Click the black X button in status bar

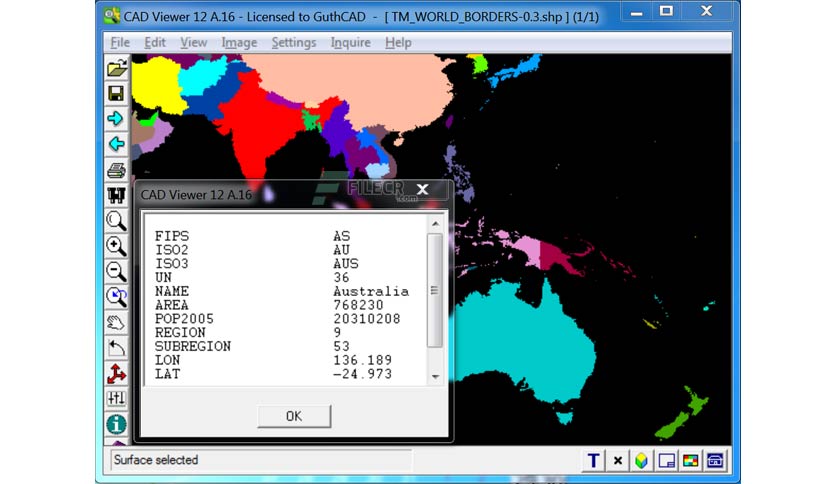[x=618, y=461]
